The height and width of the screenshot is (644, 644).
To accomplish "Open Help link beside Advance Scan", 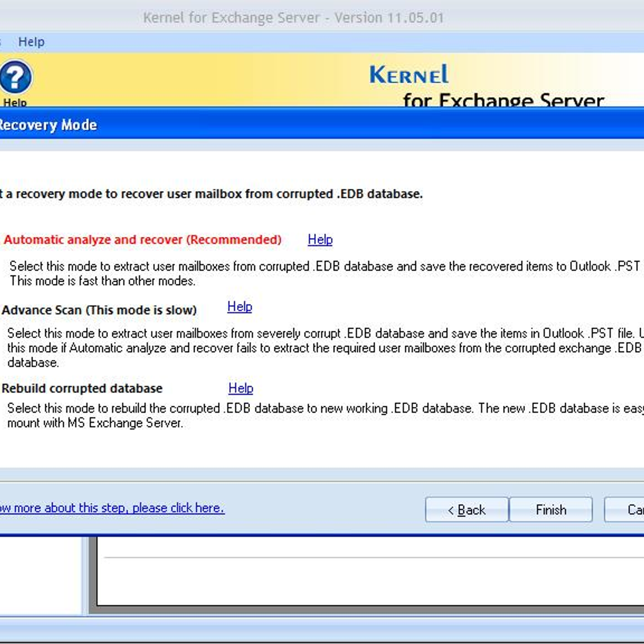I will click(239, 307).
